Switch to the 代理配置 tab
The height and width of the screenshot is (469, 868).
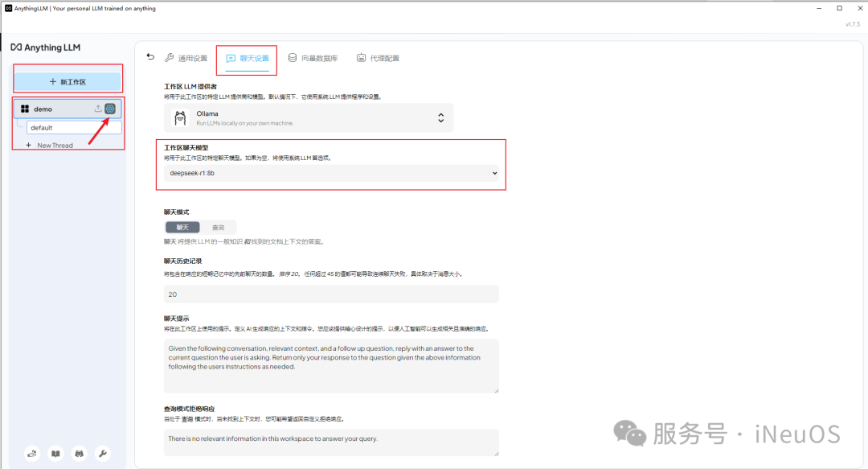point(378,58)
